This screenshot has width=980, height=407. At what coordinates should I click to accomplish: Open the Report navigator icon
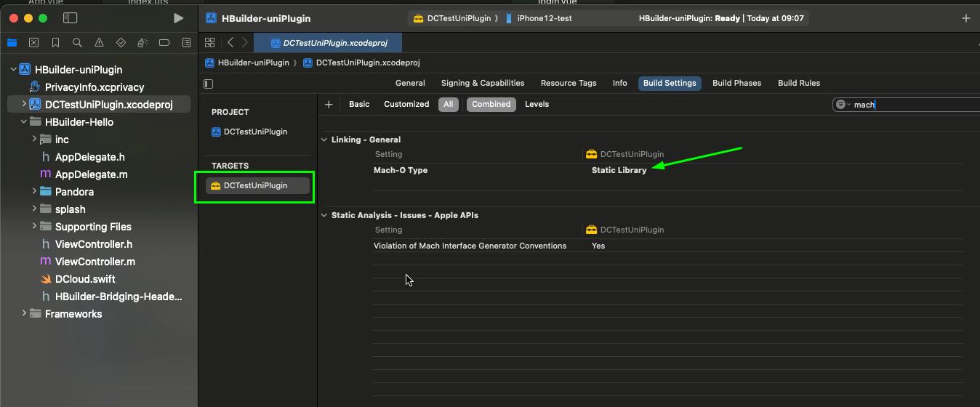[x=186, y=43]
